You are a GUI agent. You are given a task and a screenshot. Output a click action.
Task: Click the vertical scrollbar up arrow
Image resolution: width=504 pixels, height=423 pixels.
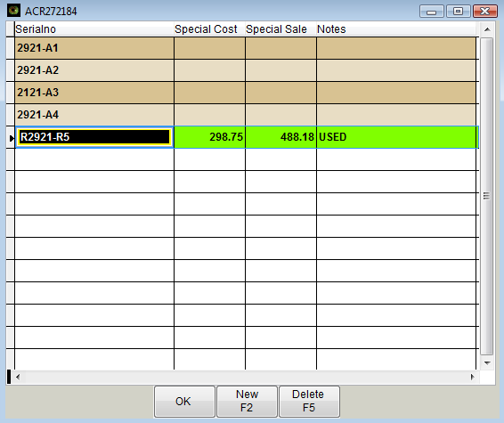tap(487, 29)
